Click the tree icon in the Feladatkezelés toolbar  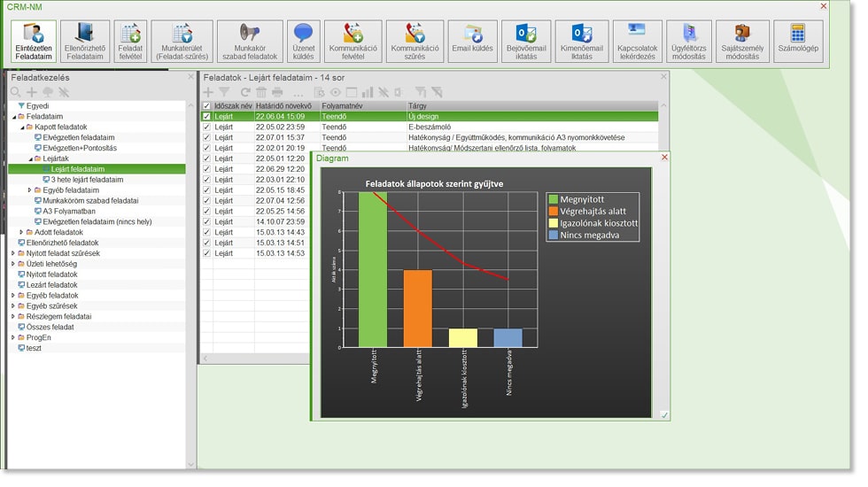[48, 92]
